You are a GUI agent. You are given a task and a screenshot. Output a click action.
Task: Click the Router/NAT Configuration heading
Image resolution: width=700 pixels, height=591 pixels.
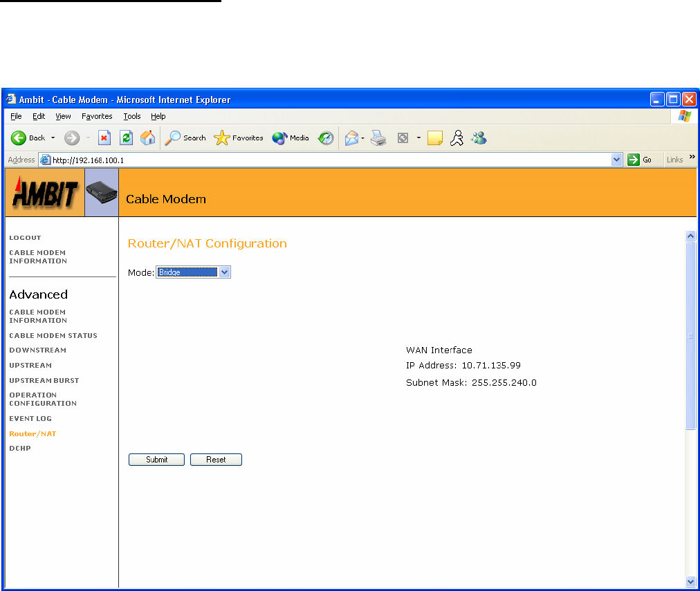tap(207, 243)
